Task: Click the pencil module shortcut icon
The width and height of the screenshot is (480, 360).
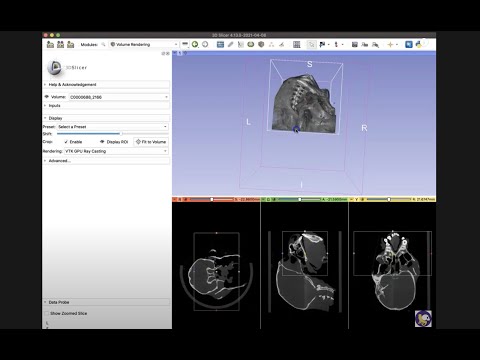Action: pos(230,44)
